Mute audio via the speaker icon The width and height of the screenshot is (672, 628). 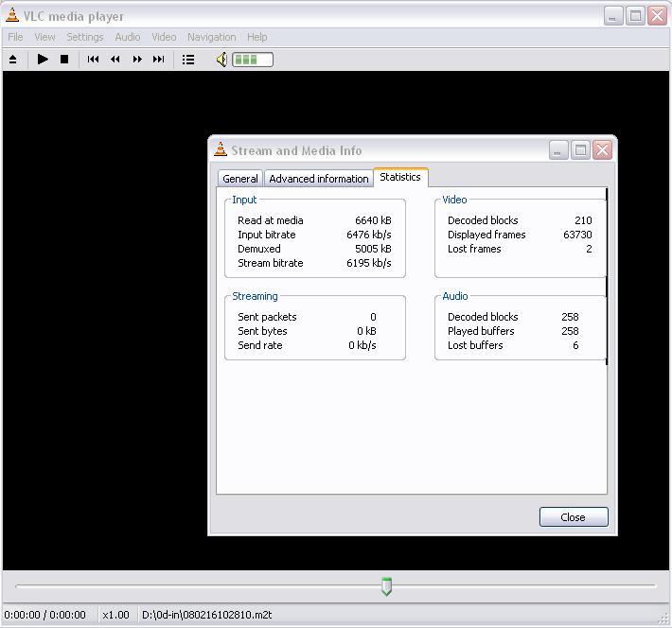[x=221, y=60]
